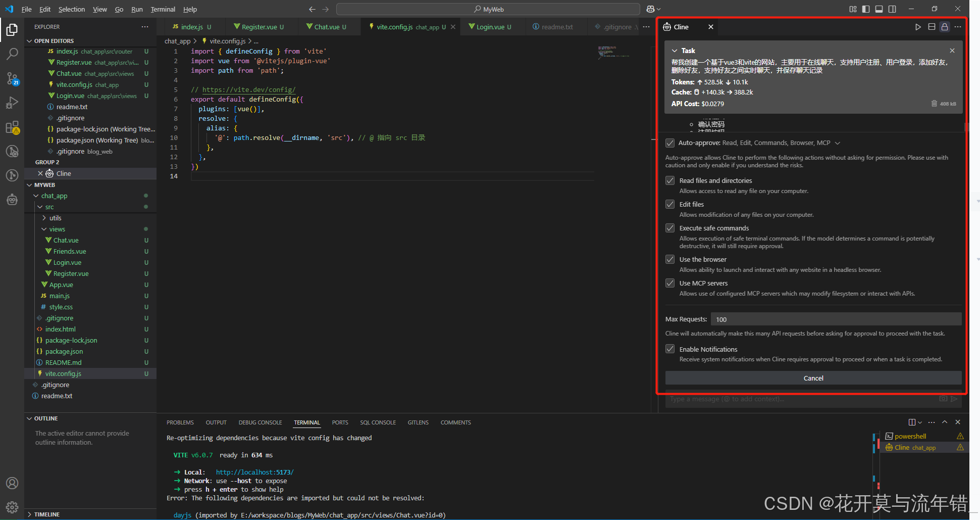Collapse the src folder
980x520 pixels.
(40, 207)
